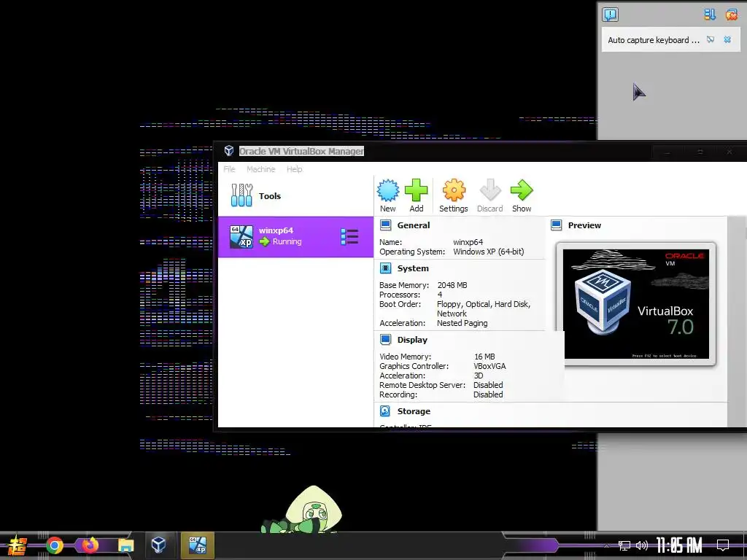The width and height of the screenshot is (747, 560).
Task: Open the winxp64 machine tools menu icon
Action: pos(349,237)
